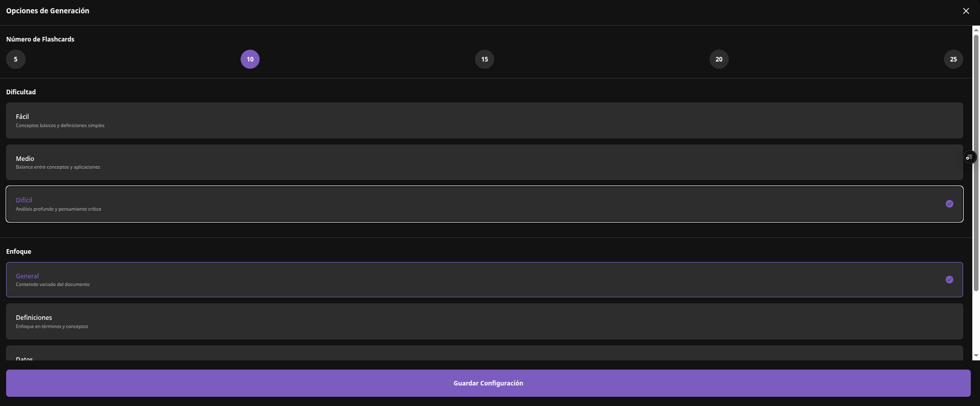Screen dimensions: 980x406
Task: Choose 15 as number of flashcards
Action: pyautogui.click(x=484, y=59)
